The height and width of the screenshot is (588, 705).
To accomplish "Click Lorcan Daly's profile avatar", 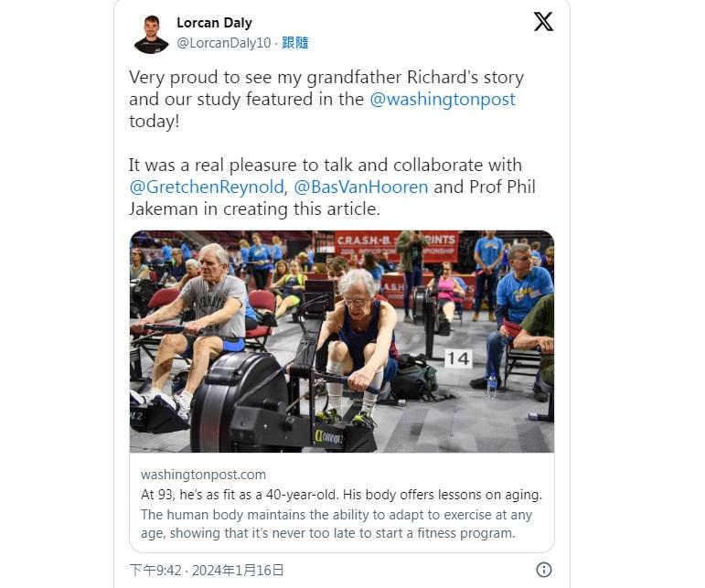I will point(151,34).
